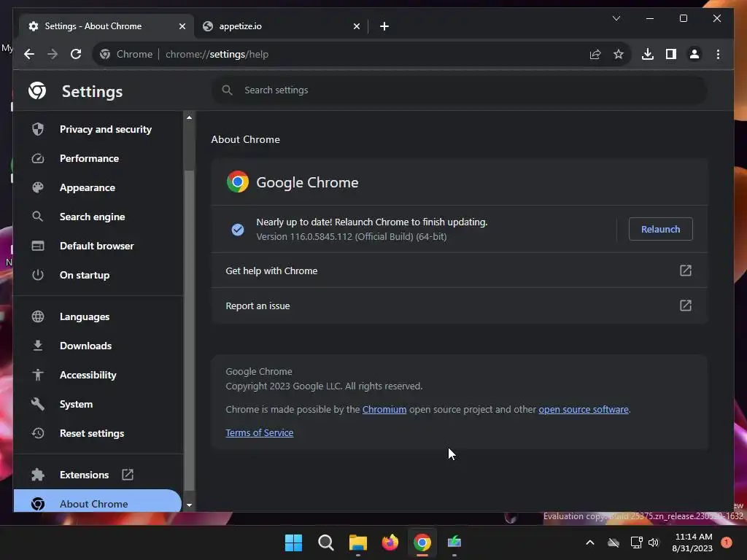Image resolution: width=747 pixels, height=560 pixels.
Task: Select Default browser in sidebar
Action: (x=98, y=246)
